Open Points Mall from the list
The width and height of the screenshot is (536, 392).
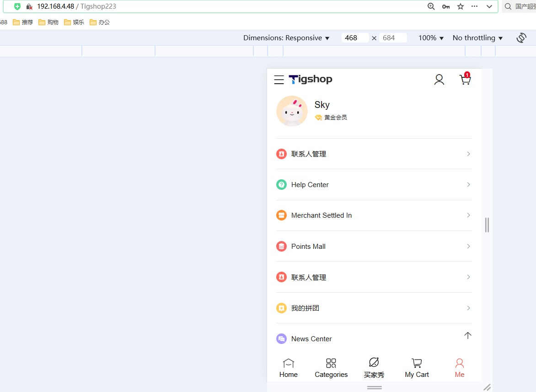click(374, 247)
